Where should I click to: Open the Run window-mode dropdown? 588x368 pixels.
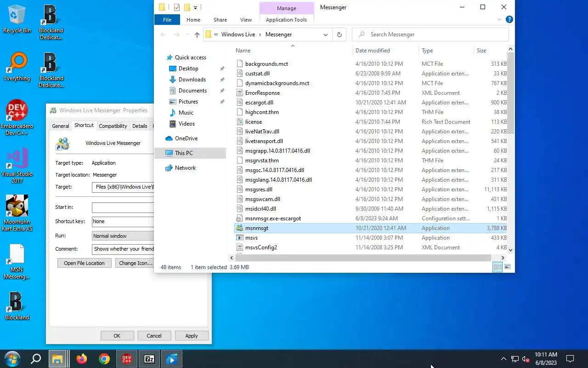point(123,236)
